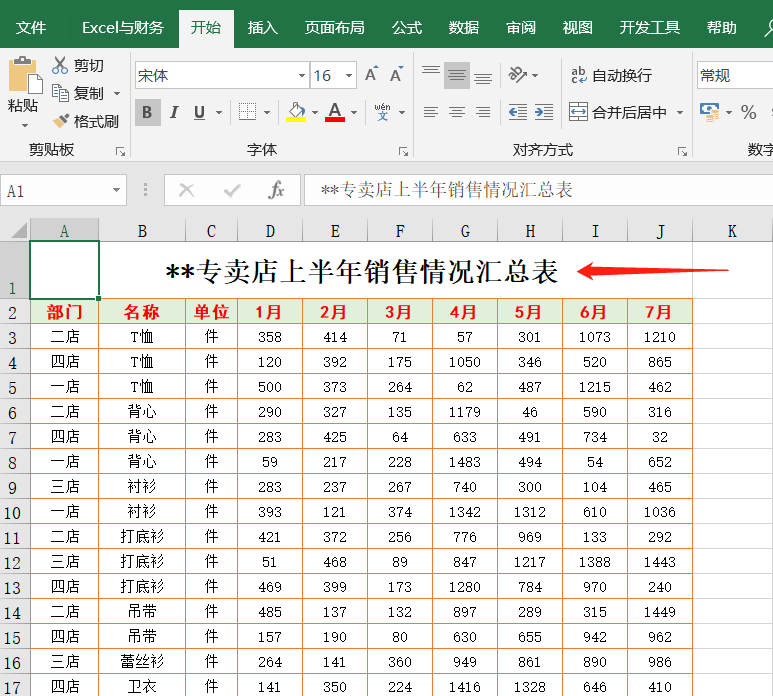Open font group dialog launcher
The height and width of the screenshot is (696, 773).
pos(403,151)
